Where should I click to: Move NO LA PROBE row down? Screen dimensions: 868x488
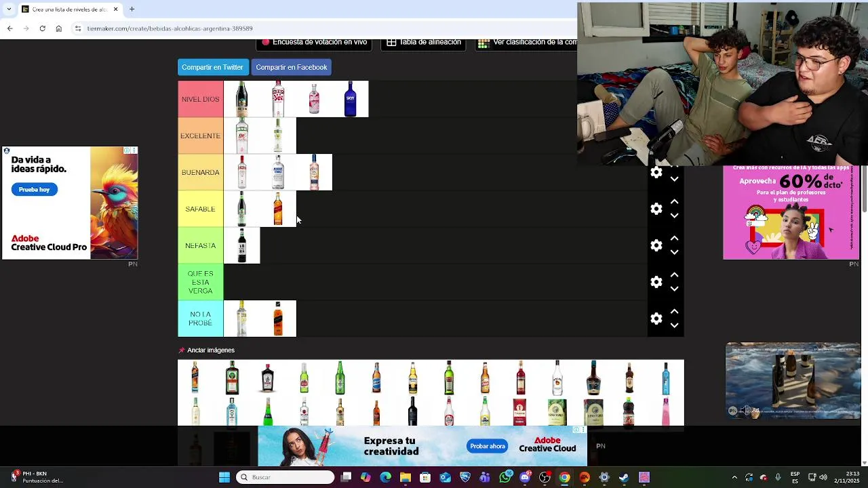pyautogui.click(x=674, y=325)
